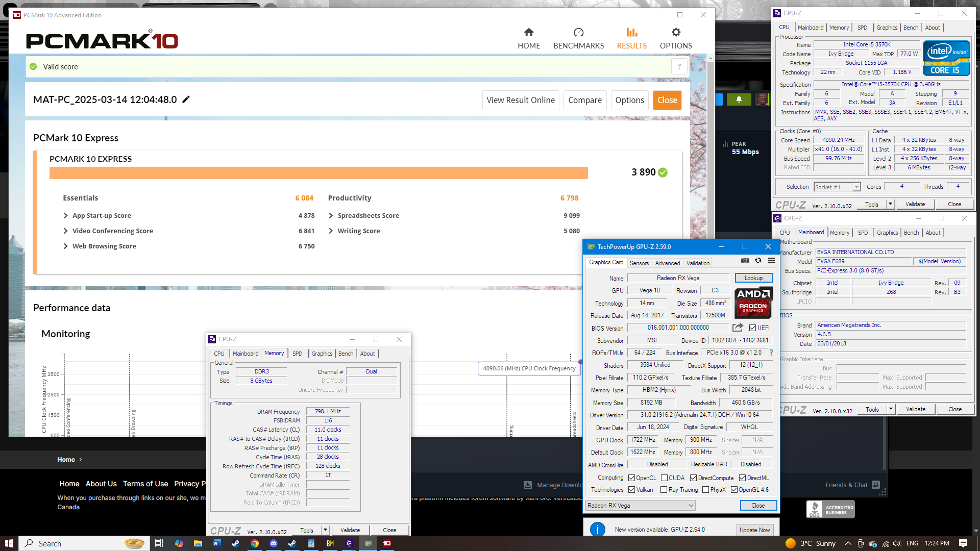Switch to PCMark 10 taskbar icon

click(x=387, y=543)
